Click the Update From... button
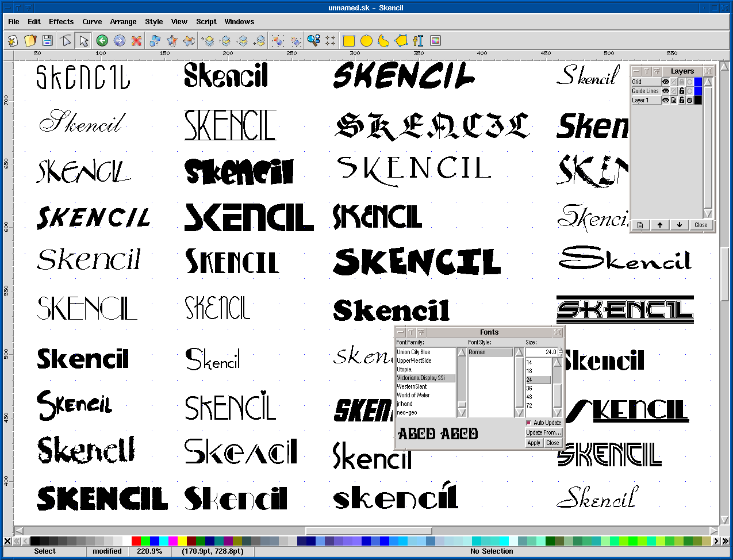Viewport: 733px width, 560px height. (543, 432)
